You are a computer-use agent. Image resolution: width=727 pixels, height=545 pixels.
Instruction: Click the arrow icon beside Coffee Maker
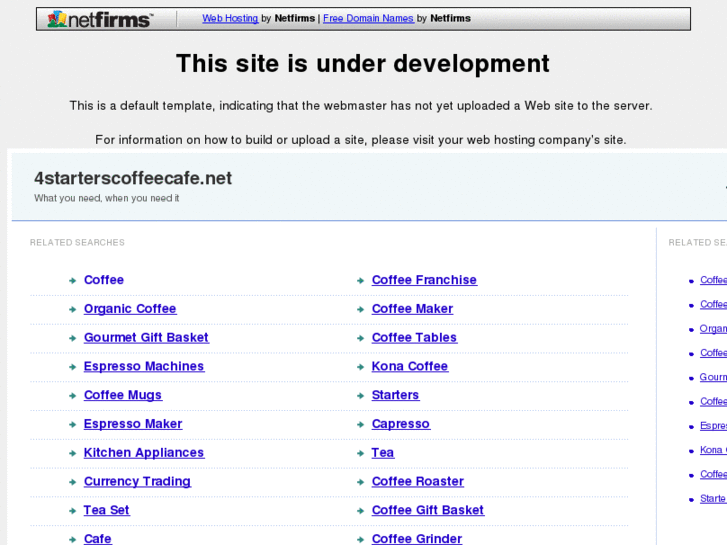pyautogui.click(x=360, y=309)
